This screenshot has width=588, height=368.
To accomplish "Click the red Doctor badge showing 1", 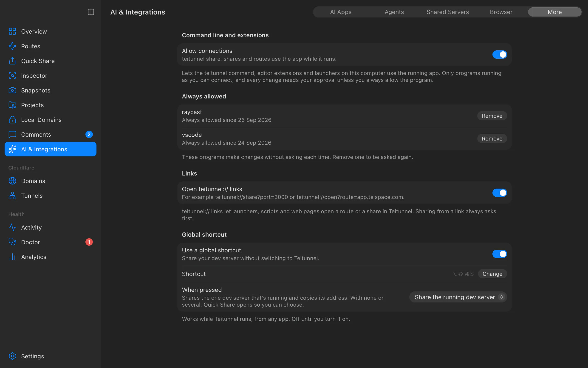I will (89, 242).
